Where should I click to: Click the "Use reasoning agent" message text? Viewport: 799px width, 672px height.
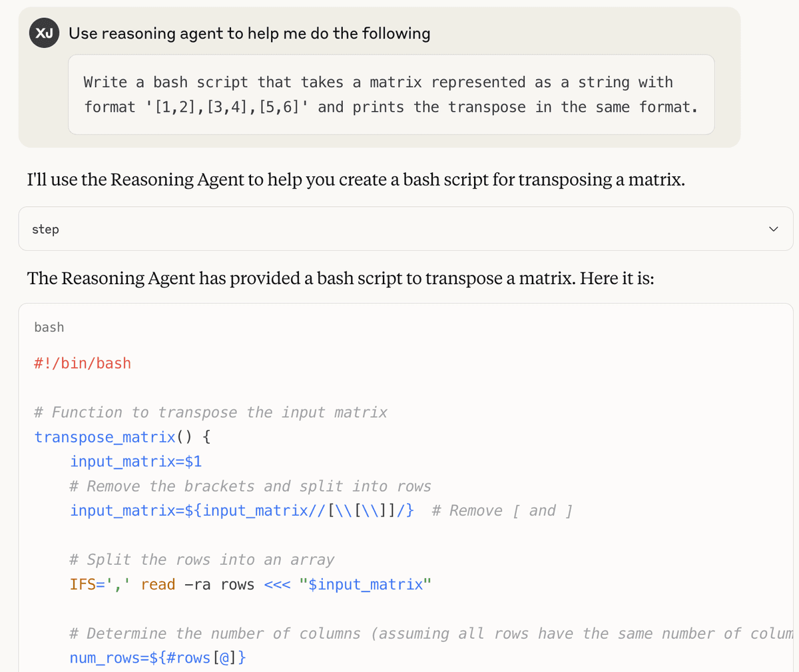pyautogui.click(x=249, y=33)
